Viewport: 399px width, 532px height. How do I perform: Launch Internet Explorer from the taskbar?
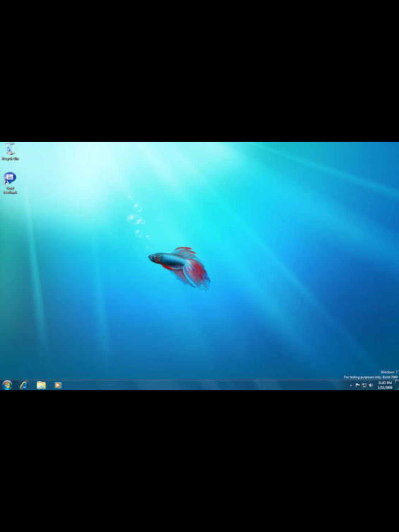click(24, 385)
